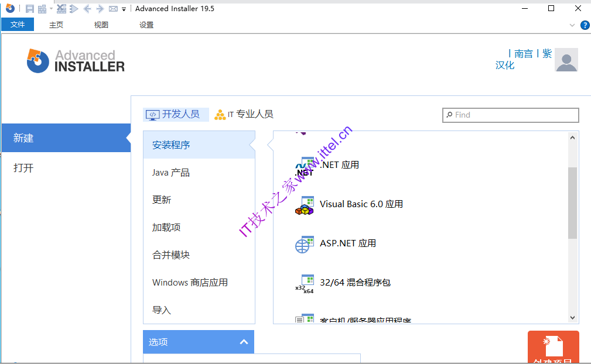Select 打开 in the left sidebar

tap(66, 167)
